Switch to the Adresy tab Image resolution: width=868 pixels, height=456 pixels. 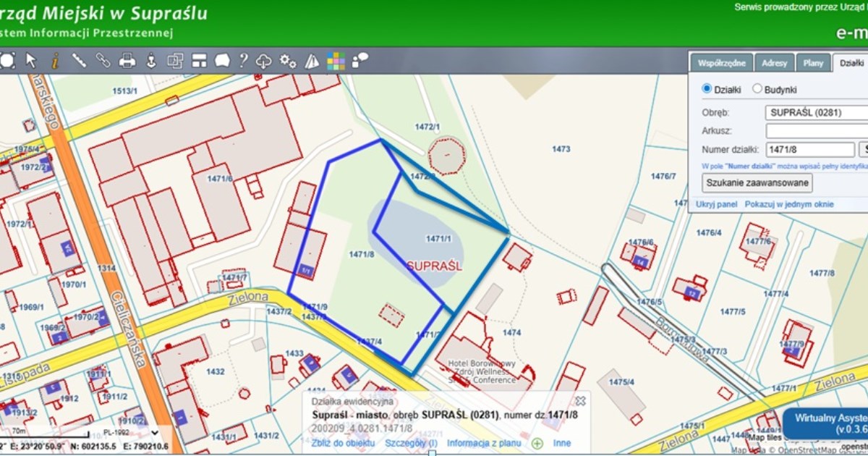tap(774, 63)
